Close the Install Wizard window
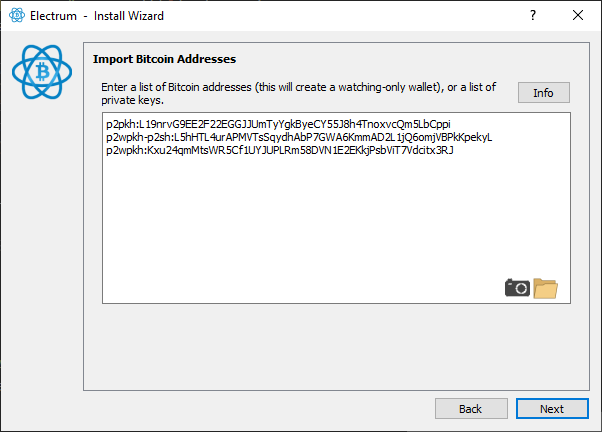Image resolution: width=602 pixels, height=432 pixels. pyautogui.click(x=578, y=15)
